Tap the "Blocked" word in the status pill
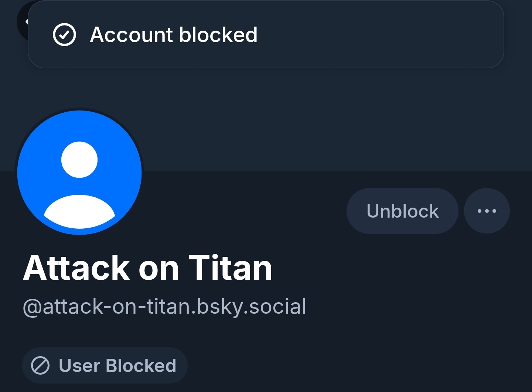 [141, 366]
